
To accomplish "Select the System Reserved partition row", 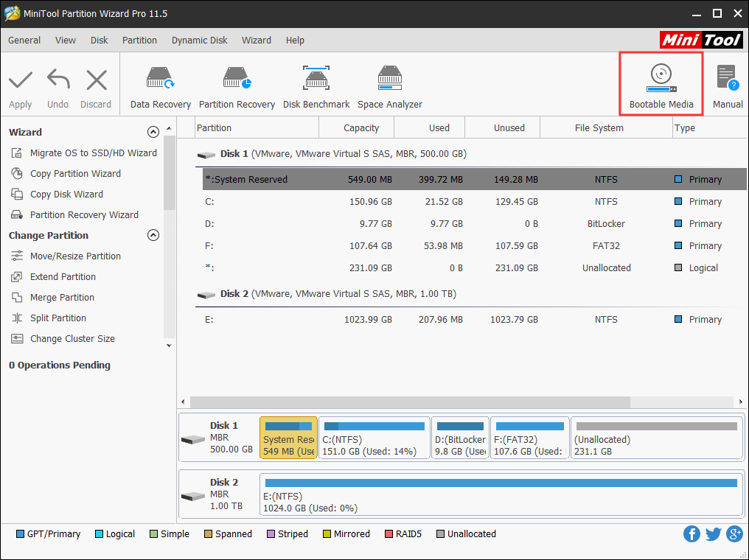I will (x=474, y=180).
